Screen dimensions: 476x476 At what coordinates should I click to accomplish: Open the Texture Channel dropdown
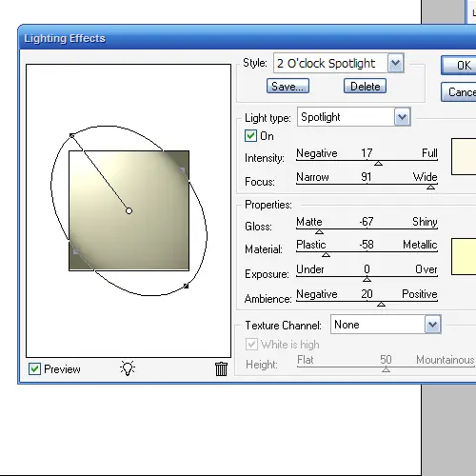pos(433,325)
